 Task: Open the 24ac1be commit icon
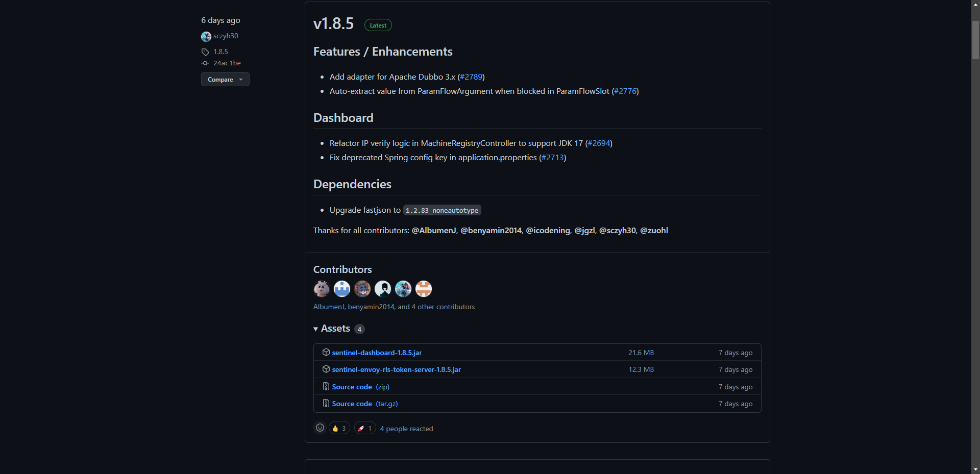205,63
